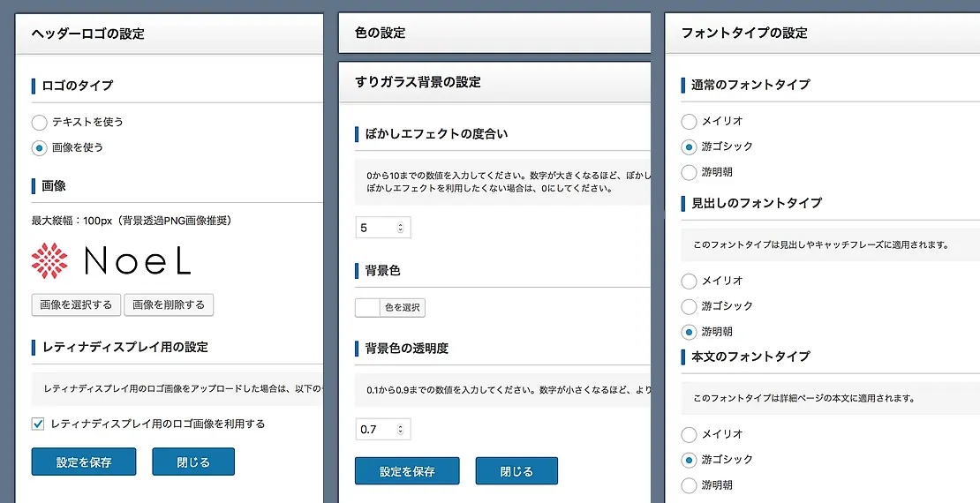Image resolution: width=980 pixels, height=503 pixels.
Task: Click the background opacity number field
Action: [x=375, y=430]
